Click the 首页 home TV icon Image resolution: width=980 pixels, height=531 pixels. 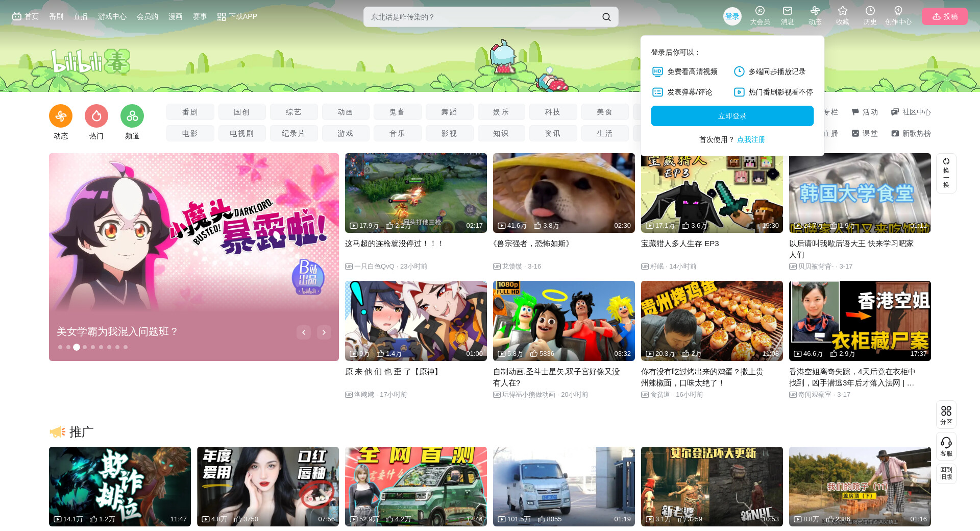point(25,16)
